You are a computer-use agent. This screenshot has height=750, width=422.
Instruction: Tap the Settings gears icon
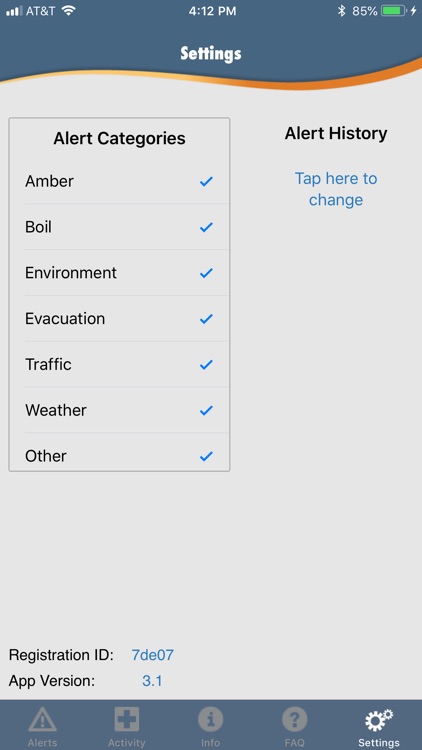[378, 720]
